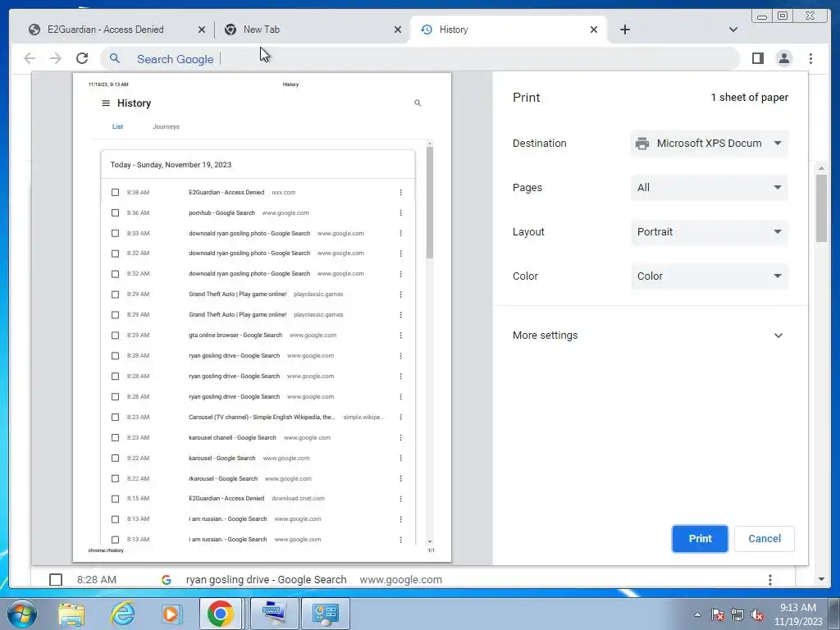The height and width of the screenshot is (630, 840).
Task: Reload the current page
Action: pos(82,58)
